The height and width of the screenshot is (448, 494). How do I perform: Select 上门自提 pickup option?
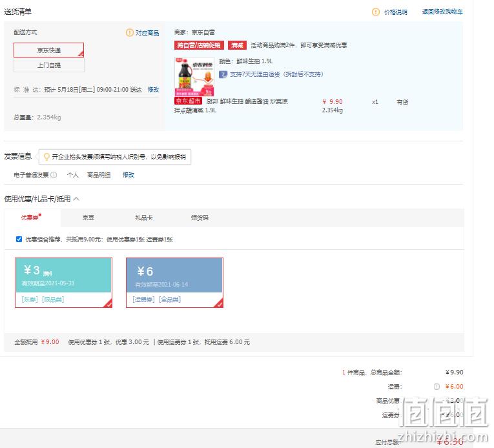(x=49, y=65)
